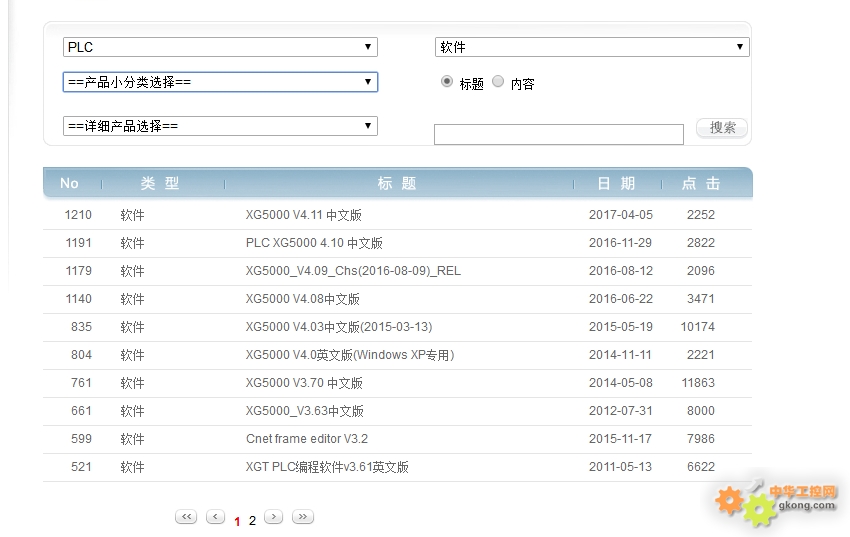Open XG5000 V3.70 中文版 entry
The height and width of the screenshot is (537, 850).
(304, 383)
